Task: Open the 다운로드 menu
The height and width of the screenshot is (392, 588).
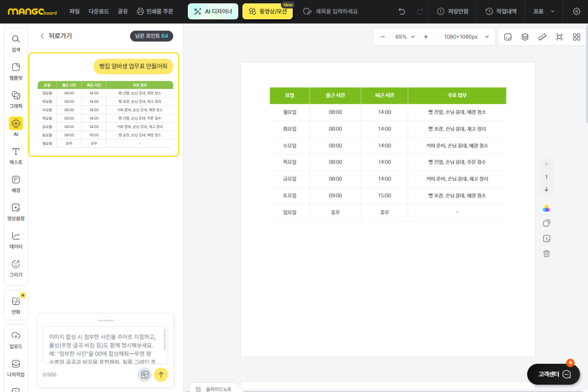Action: coord(99,11)
